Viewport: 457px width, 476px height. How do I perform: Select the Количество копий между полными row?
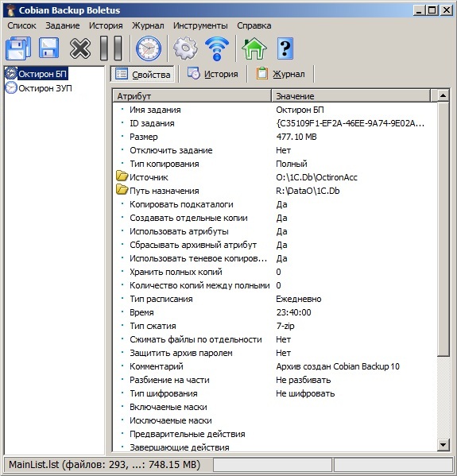tap(275, 285)
